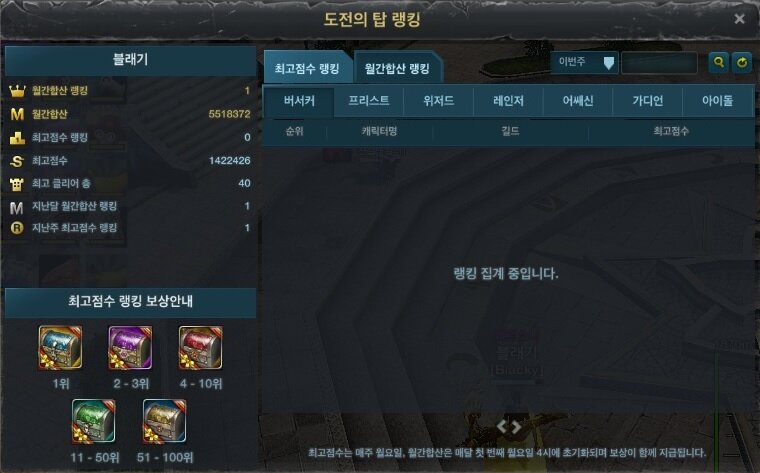This screenshot has width=760, height=473.
Task: Select the purple 2-3위 reward chest
Action: tap(130, 347)
